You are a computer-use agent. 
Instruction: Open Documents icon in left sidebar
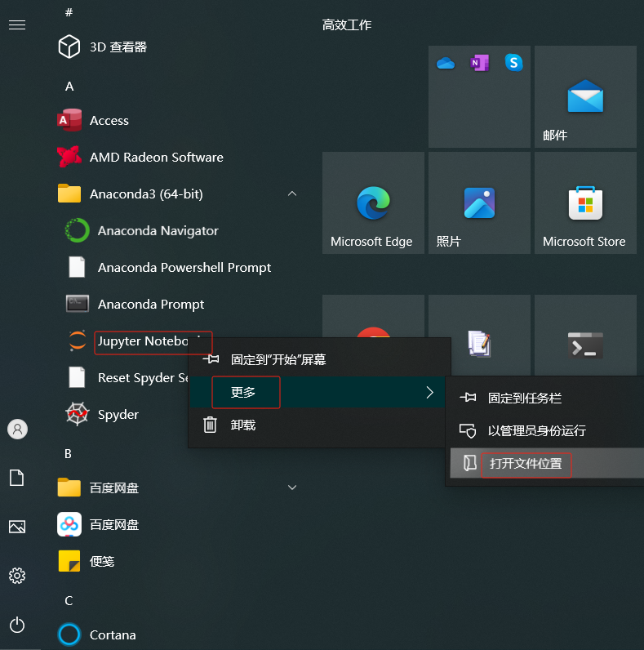tap(17, 478)
